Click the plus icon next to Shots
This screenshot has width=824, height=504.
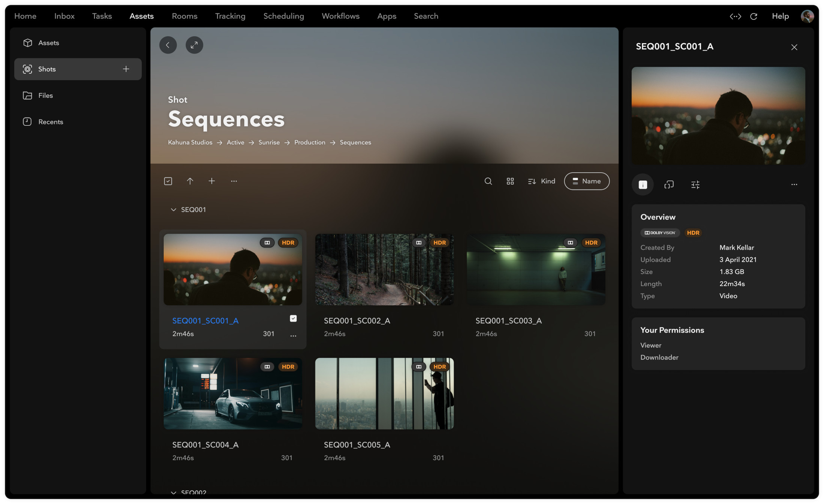(126, 69)
